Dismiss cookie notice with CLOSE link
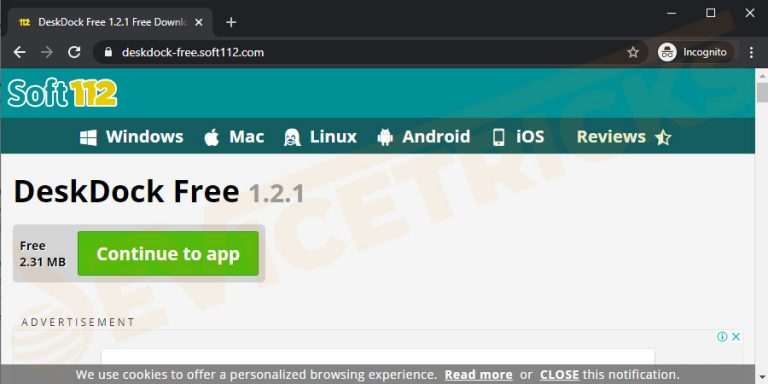 coord(559,375)
